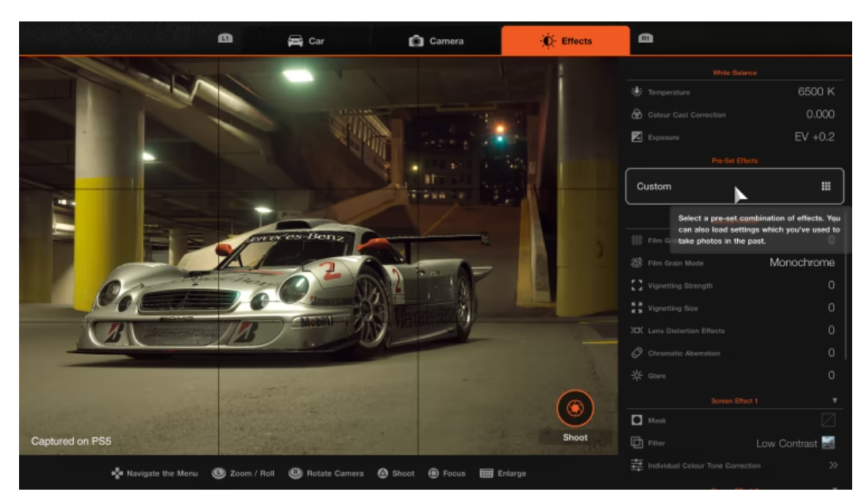The width and height of the screenshot is (868, 504).
Task: Click the orange Shoot shutter button
Action: click(575, 409)
